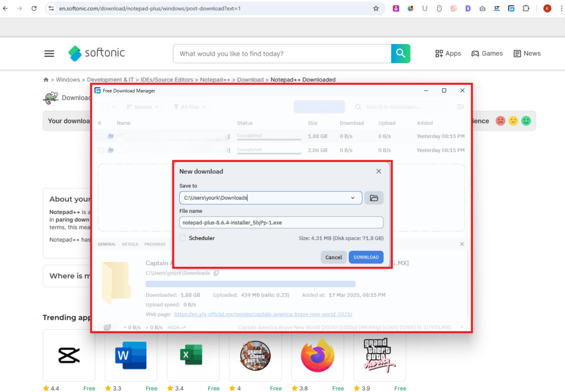
Task: Click the Free Download Manager extension icon in the browser toolbar
Action: (511, 8)
